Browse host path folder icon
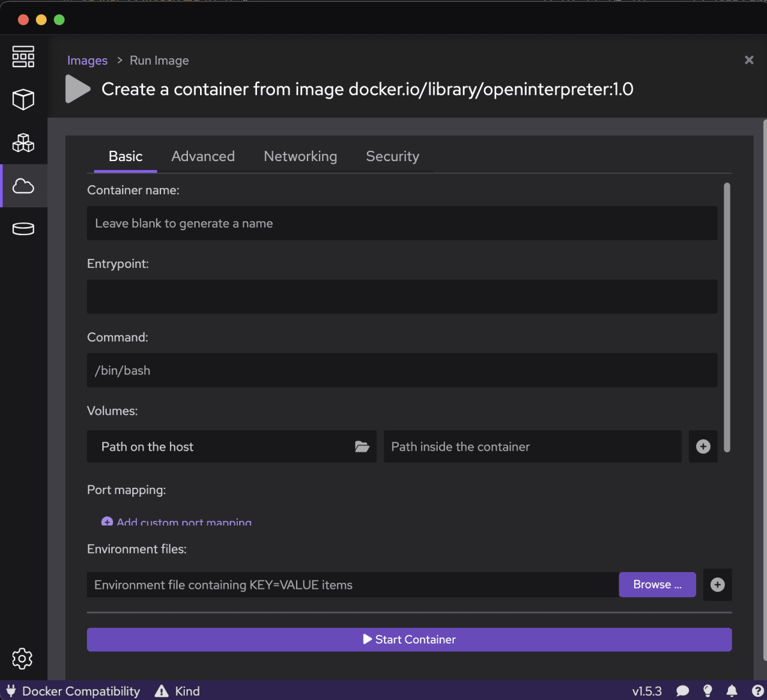 [x=362, y=447]
